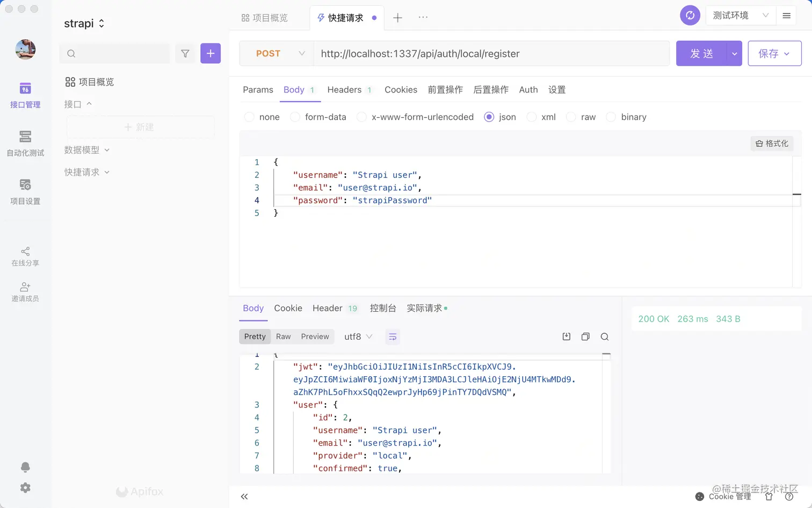Screen dimensions: 812x508
Task: Collapse the sidebar with double chevron
Action: pyautogui.click(x=244, y=497)
